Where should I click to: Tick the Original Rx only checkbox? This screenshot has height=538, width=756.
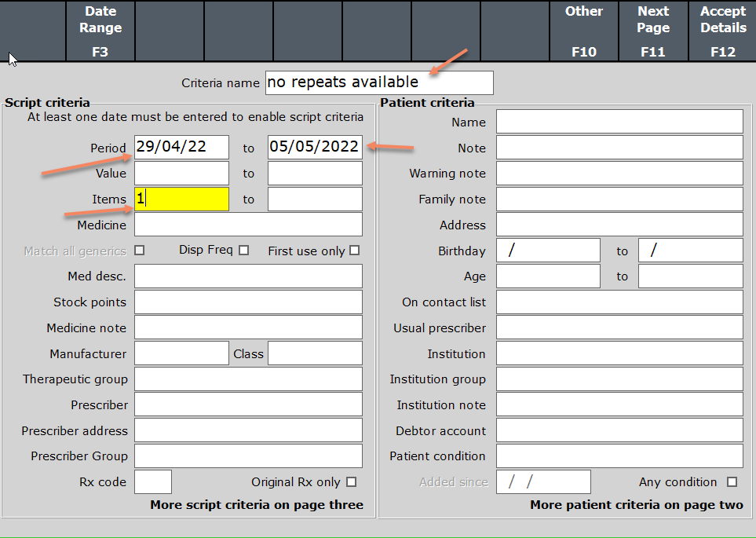351,482
